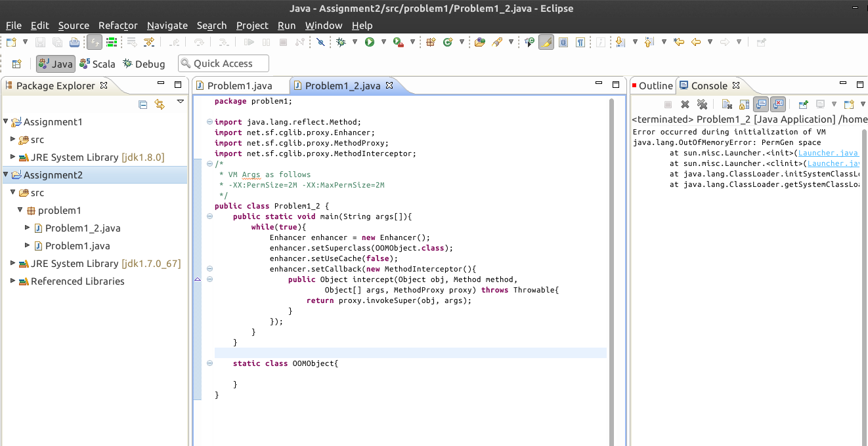Screen dimensions: 868x446
Task: Click the Search flashlight icon
Action: (497, 42)
